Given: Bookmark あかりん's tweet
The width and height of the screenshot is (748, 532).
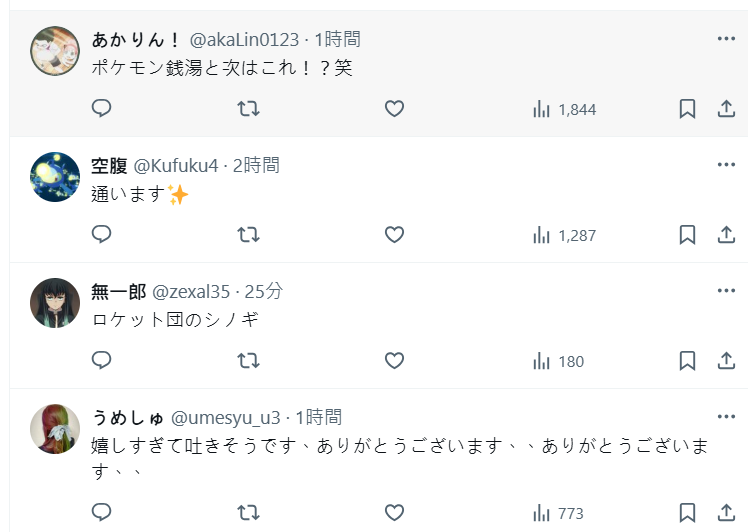Looking at the screenshot, I should 687,109.
